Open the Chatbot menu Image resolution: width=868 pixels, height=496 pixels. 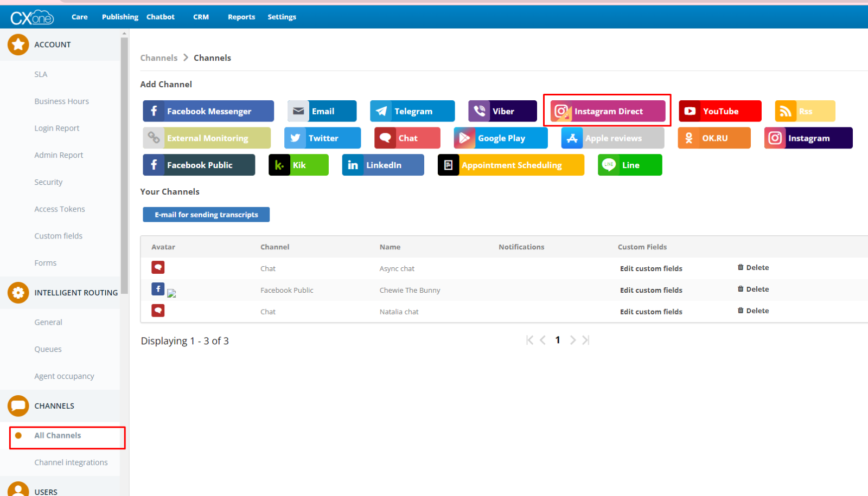click(161, 17)
